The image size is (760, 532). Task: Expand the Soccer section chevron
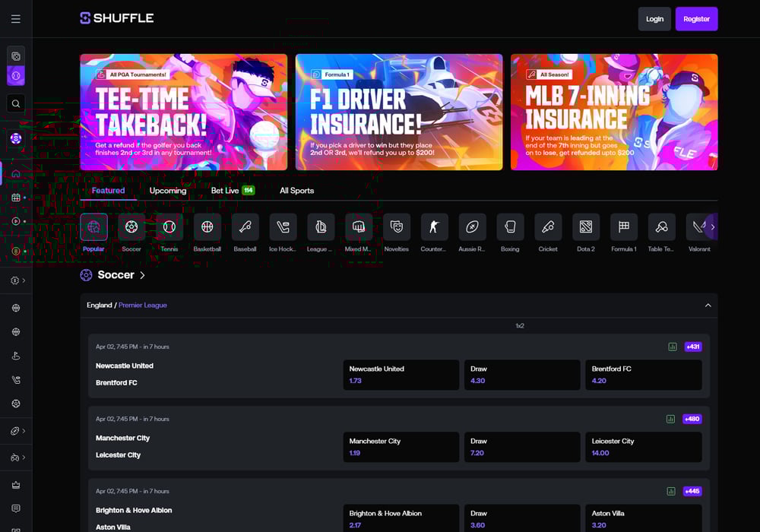point(142,275)
